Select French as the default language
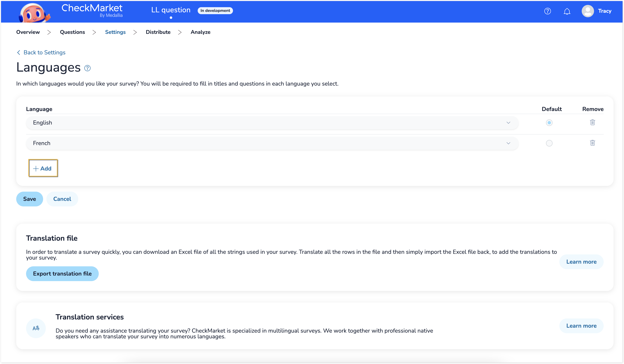 (x=549, y=143)
